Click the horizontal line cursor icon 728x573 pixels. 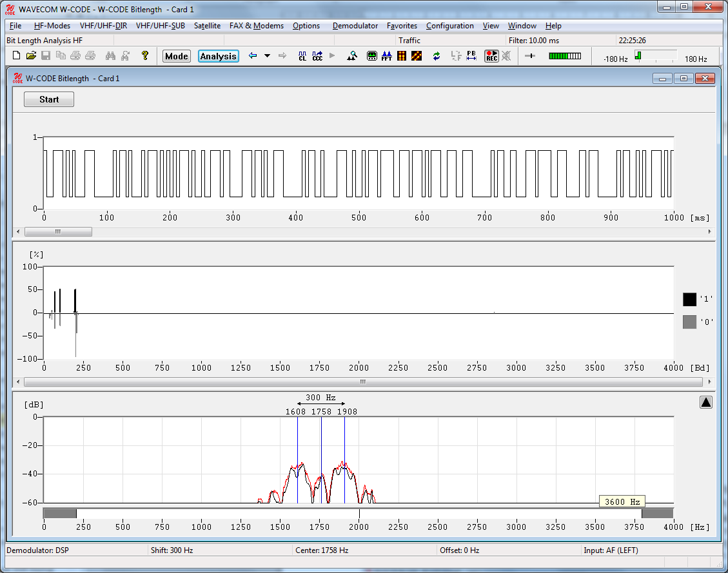[x=530, y=56]
